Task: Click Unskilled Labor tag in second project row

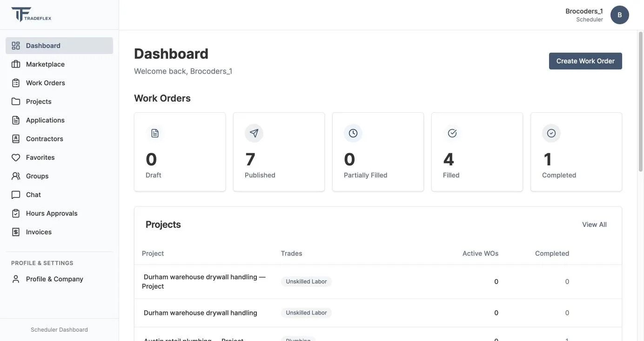Action: [306, 313]
